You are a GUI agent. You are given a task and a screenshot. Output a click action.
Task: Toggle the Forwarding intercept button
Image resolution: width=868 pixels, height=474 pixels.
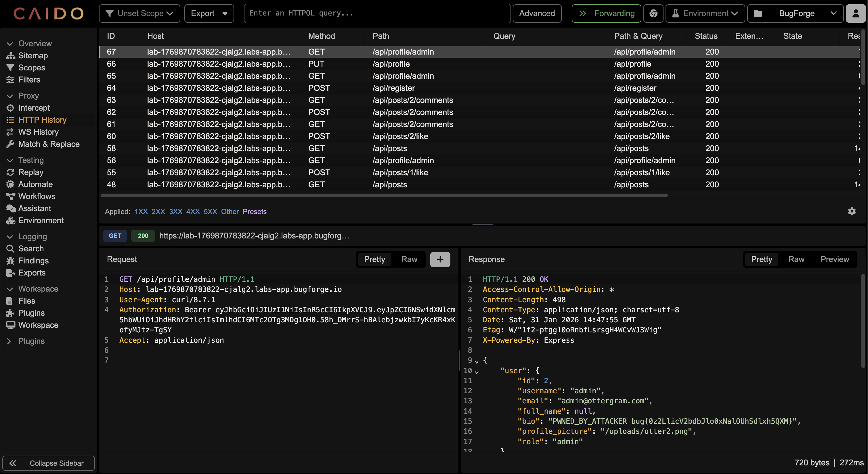pos(606,14)
